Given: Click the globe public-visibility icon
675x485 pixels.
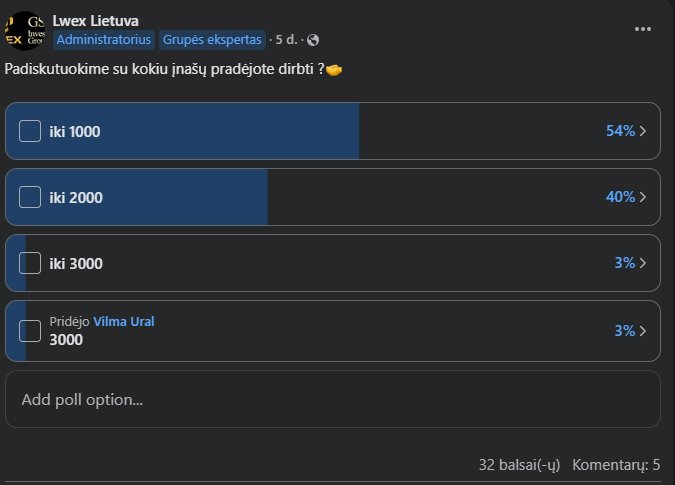Looking at the screenshot, I should pyautogui.click(x=313, y=40).
